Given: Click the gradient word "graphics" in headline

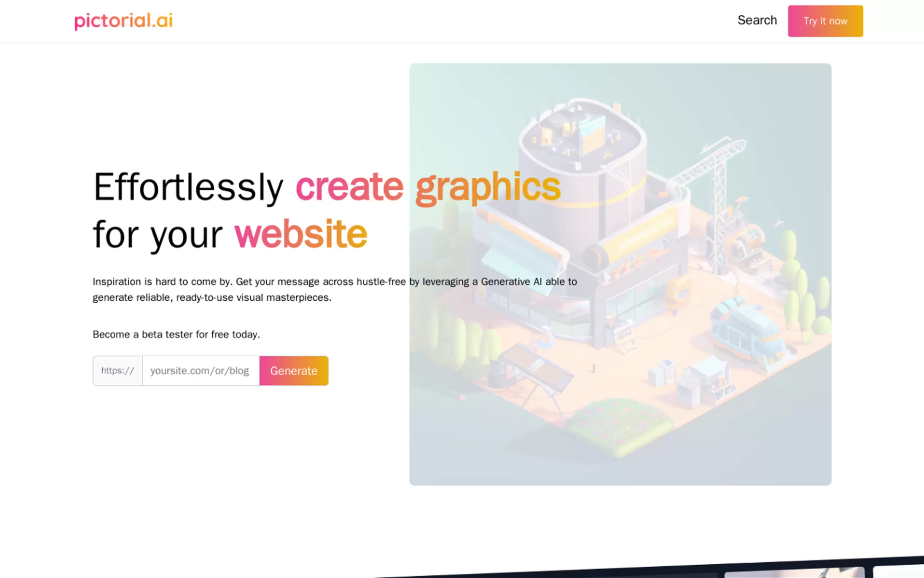Looking at the screenshot, I should pos(487,187).
